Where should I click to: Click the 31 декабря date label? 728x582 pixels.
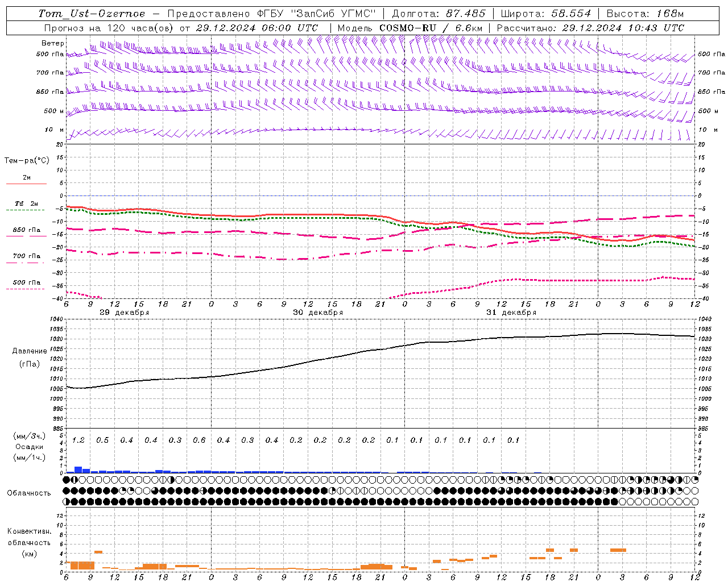pos(511,313)
